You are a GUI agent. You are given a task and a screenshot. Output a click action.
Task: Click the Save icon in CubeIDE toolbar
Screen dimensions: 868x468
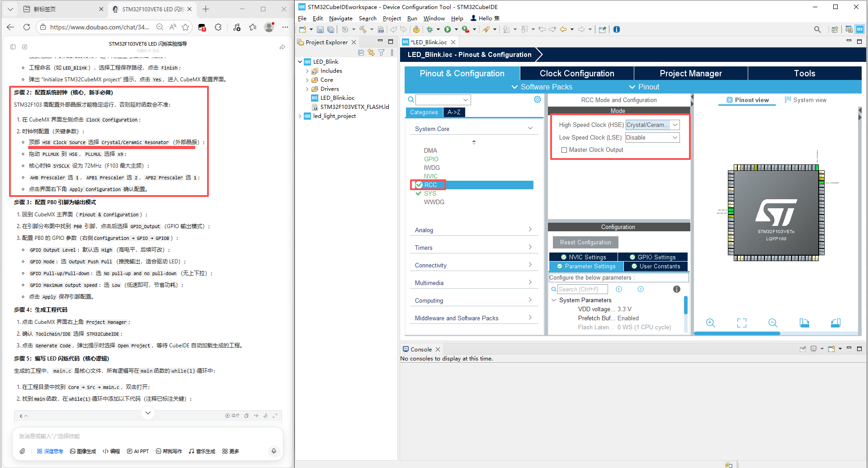point(320,29)
